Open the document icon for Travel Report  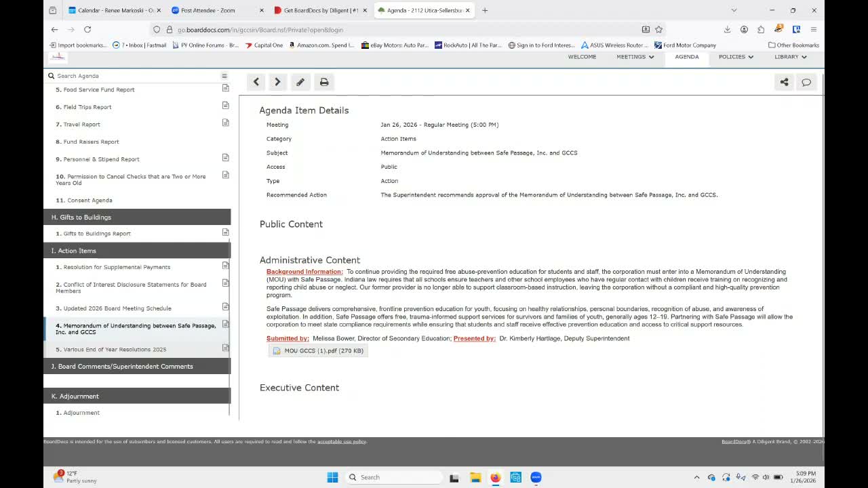pyautogui.click(x=226, y=123)
